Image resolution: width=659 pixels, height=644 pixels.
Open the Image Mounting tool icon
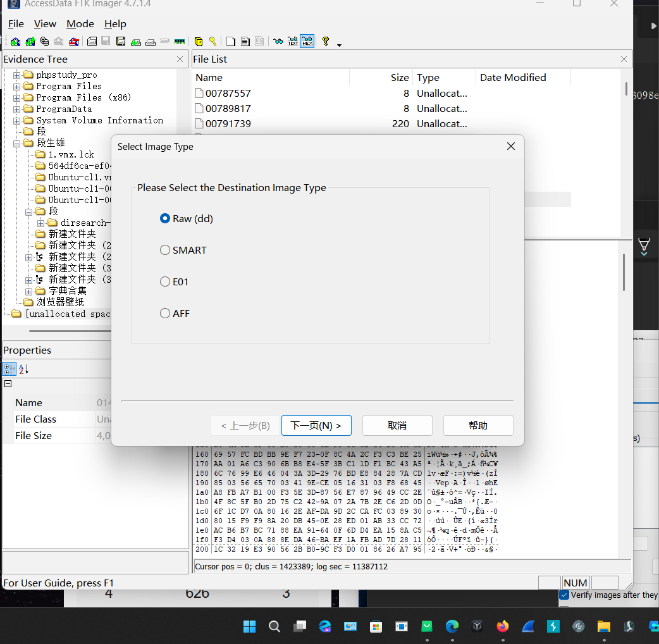tap(44, 41)
